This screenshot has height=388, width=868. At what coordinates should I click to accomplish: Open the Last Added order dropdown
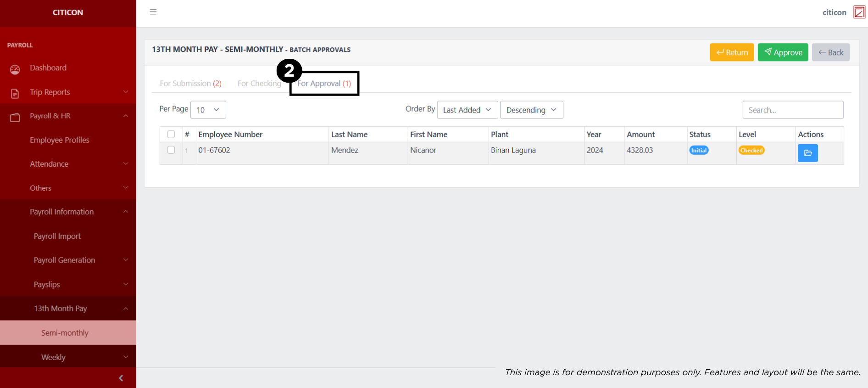pos(467,110)
